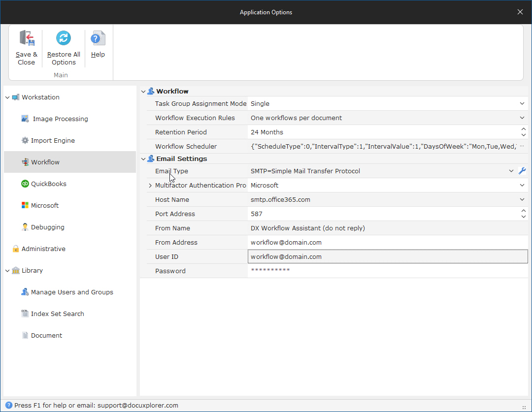Viewport: 532px width, 412px height.
Task: Select the QuickBooks icon in sidebar
Action: pos(25,184)
